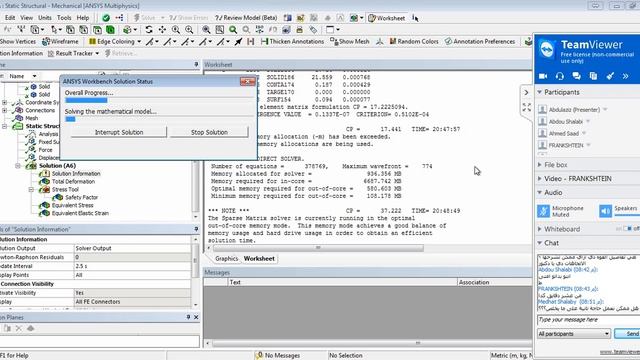Click the TeamViewer whiteboard brush icon
Viewport: 640px width, 360px height.
click(610, 76)
